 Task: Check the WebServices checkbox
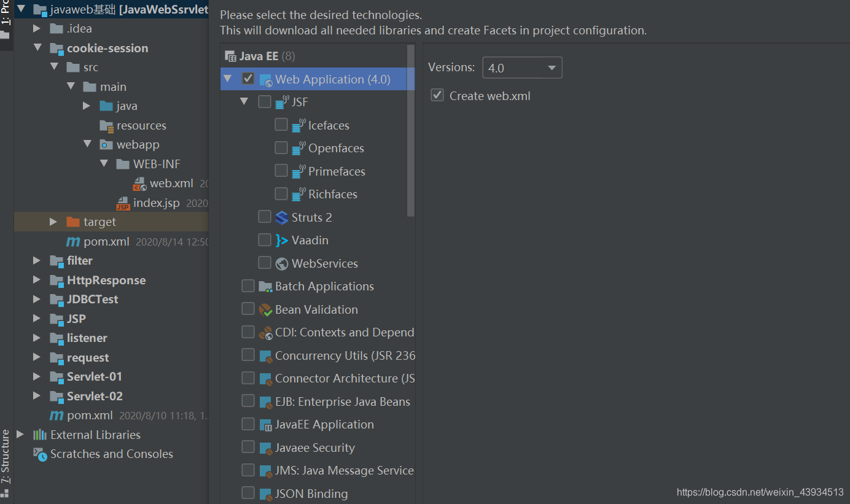point(265,263)
